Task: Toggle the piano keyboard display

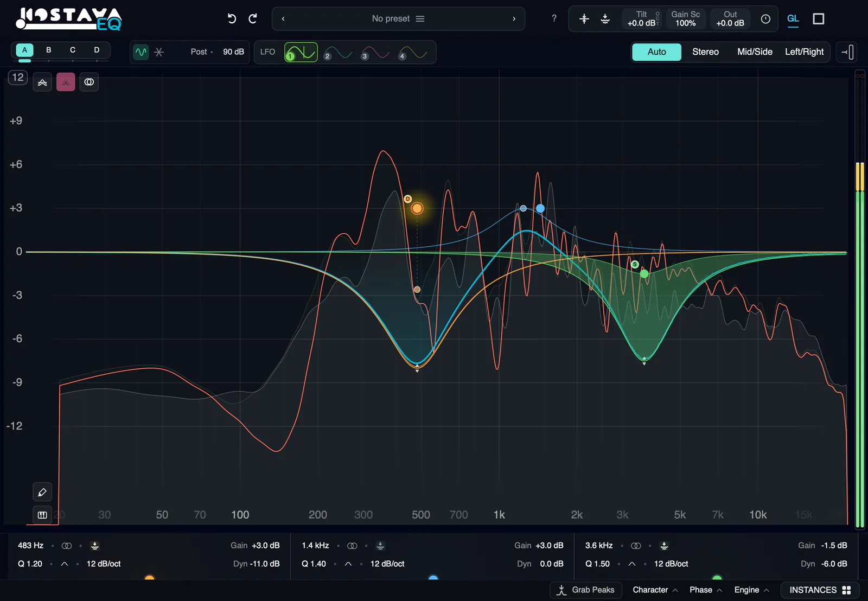Action: click(42, 515)
